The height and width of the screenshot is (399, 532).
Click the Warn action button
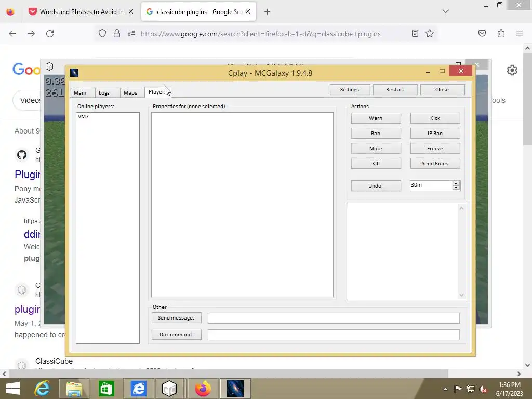[x=376, y=118]
